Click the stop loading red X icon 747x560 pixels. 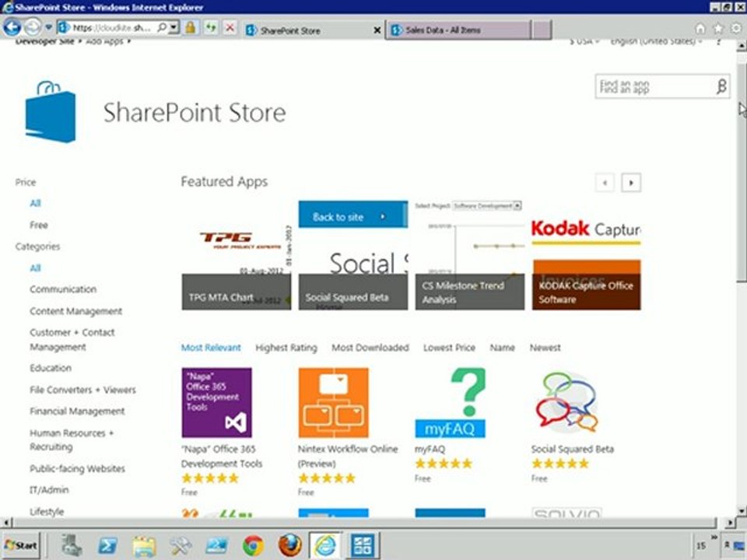click(230, 28)
